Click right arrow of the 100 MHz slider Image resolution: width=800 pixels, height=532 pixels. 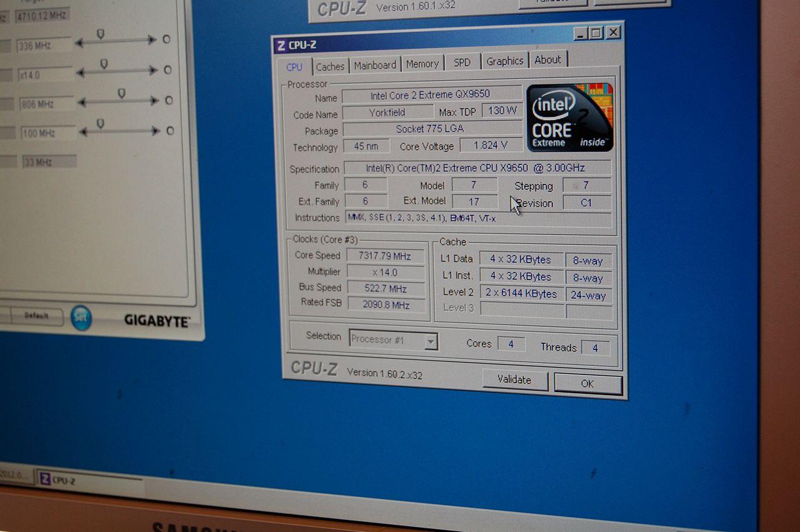click(x=155, y=131)
